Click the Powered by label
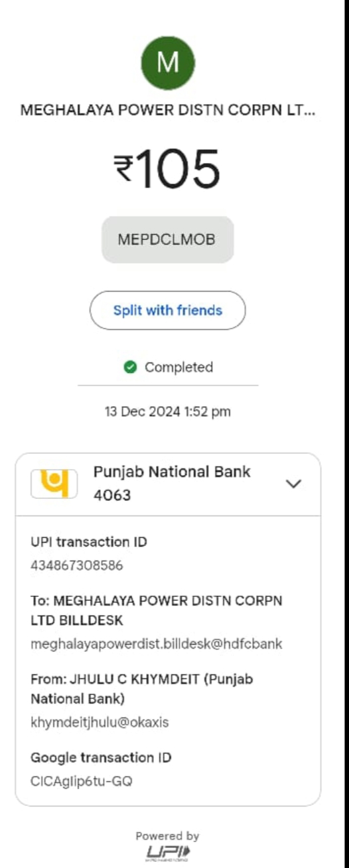Screen dimensions: 349x868 (x=168, y=836)
